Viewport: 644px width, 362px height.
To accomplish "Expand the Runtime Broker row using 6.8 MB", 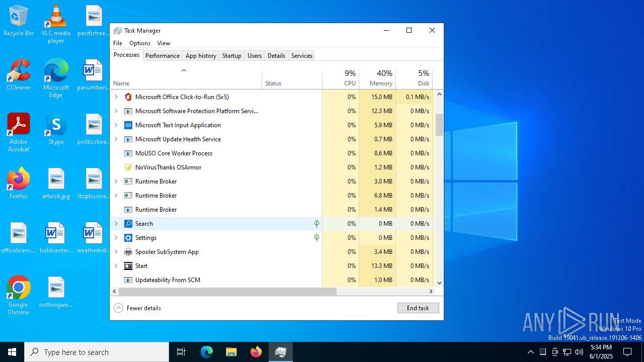I will point(116,196).
